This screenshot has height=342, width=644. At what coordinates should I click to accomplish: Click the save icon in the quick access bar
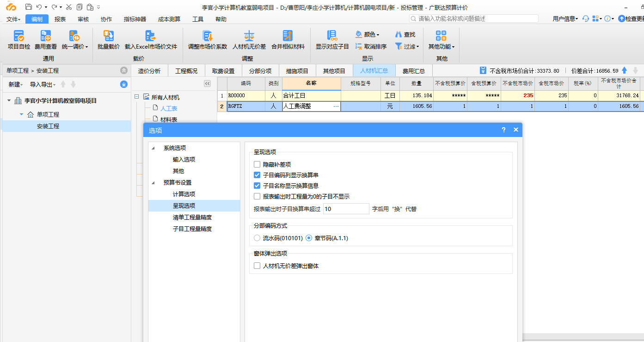[29, 7]
